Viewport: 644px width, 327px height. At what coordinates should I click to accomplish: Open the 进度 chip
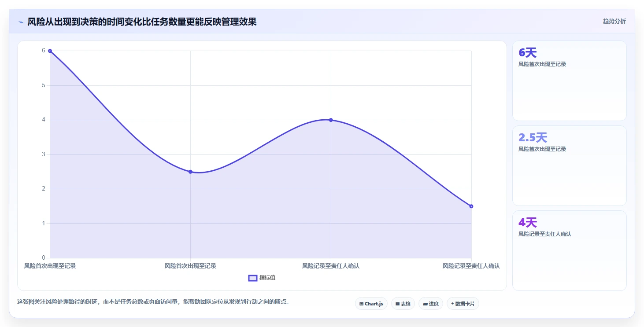coord(431,304)
